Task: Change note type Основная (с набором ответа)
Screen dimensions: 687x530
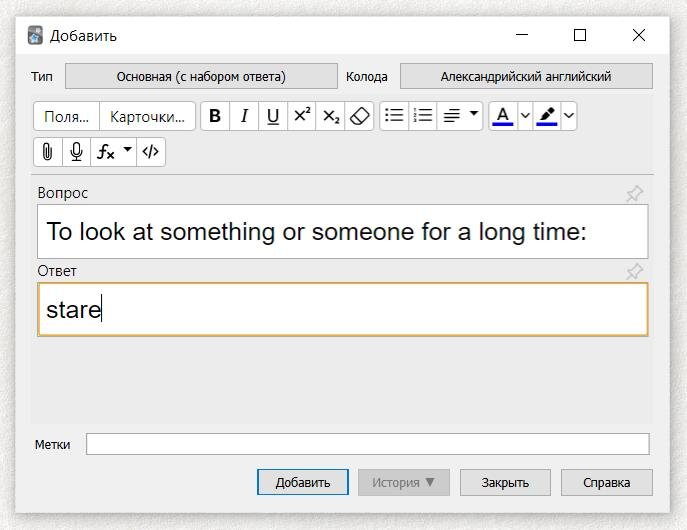Action: [x=201, y=76]
